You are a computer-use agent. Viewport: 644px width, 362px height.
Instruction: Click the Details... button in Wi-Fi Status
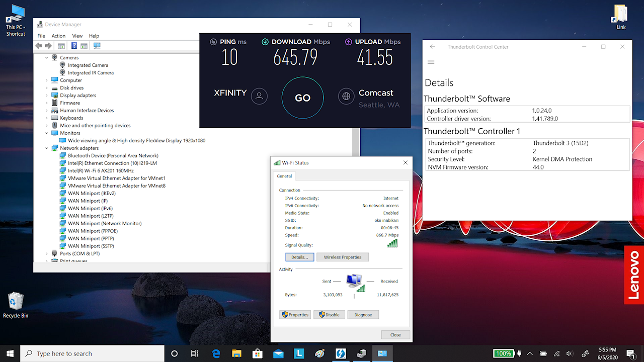point(300,257)
